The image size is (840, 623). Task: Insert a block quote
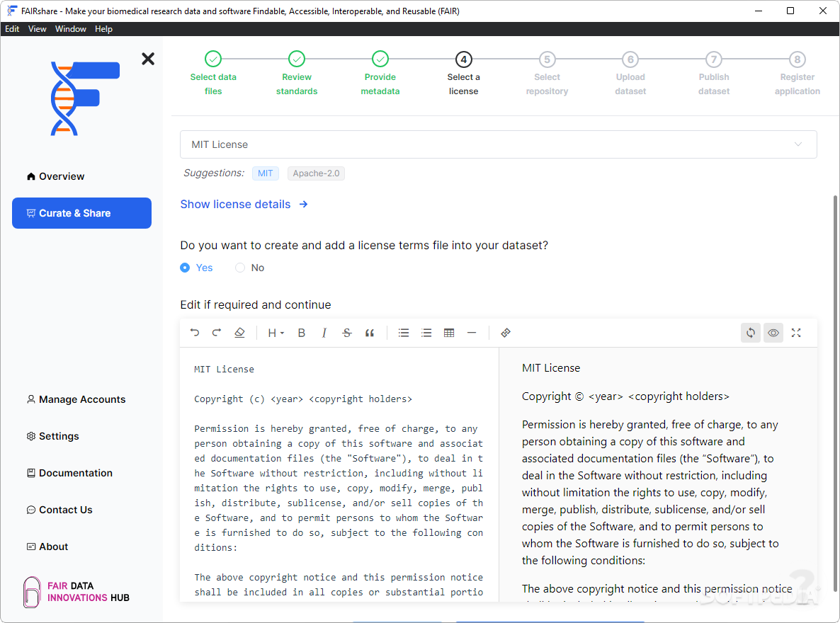[x=370, y=333]
